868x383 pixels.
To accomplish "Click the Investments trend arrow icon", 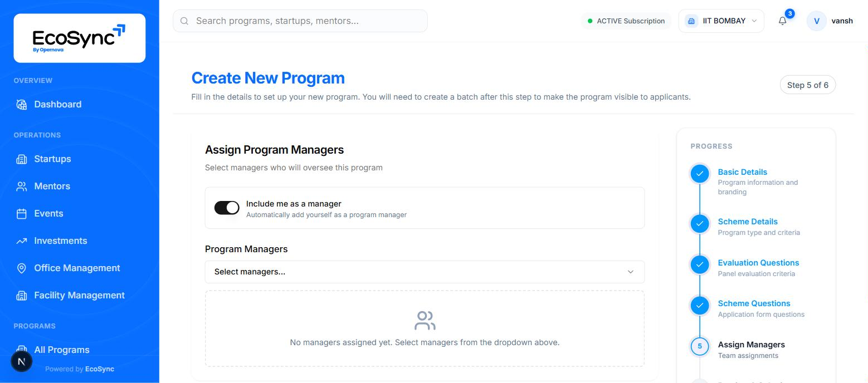I will pyautogui.click(x=22, y=241).
